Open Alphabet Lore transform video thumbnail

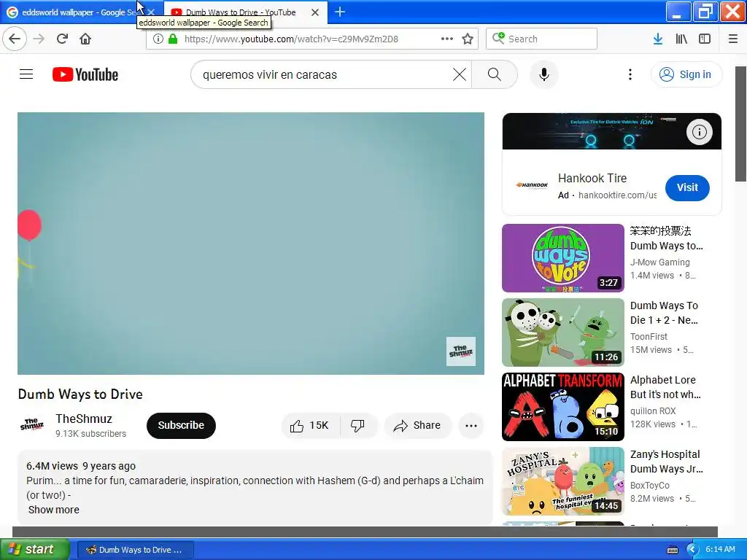tap(562, 407)
